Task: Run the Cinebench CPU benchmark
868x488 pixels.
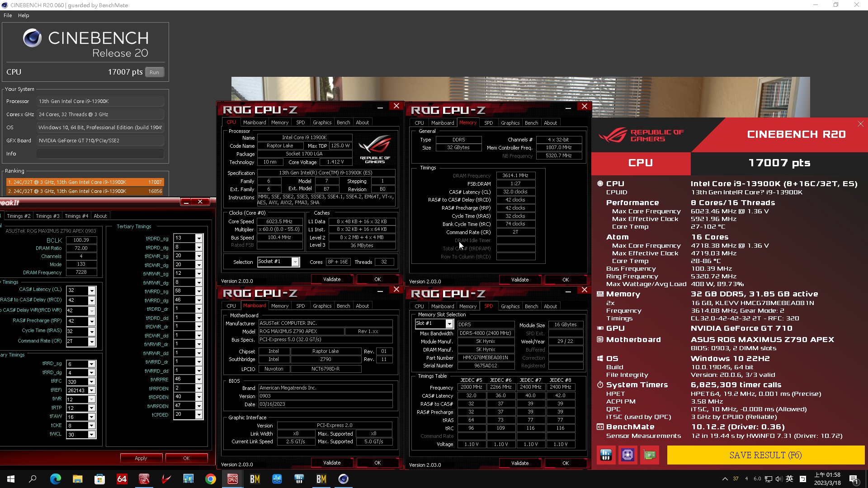Action: tap(154, 72)
